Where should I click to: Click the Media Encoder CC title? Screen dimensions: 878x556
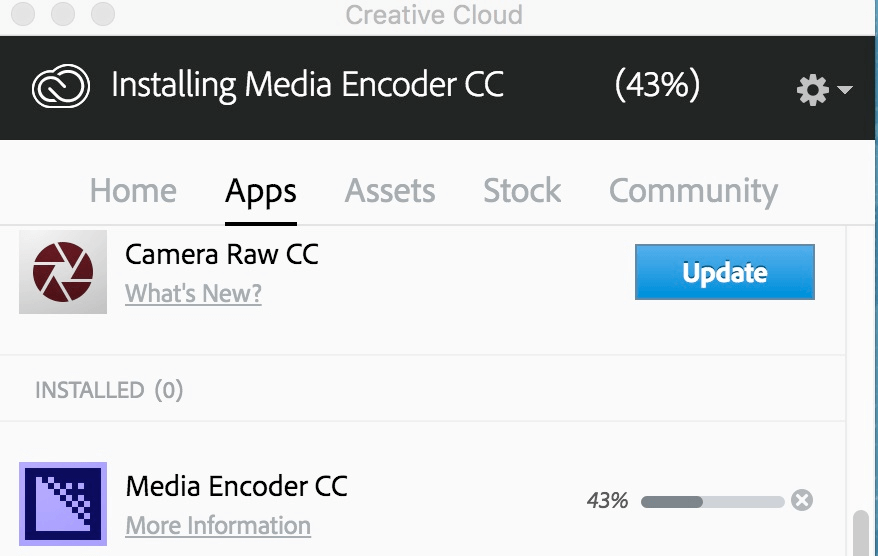[x=236, y=486]
